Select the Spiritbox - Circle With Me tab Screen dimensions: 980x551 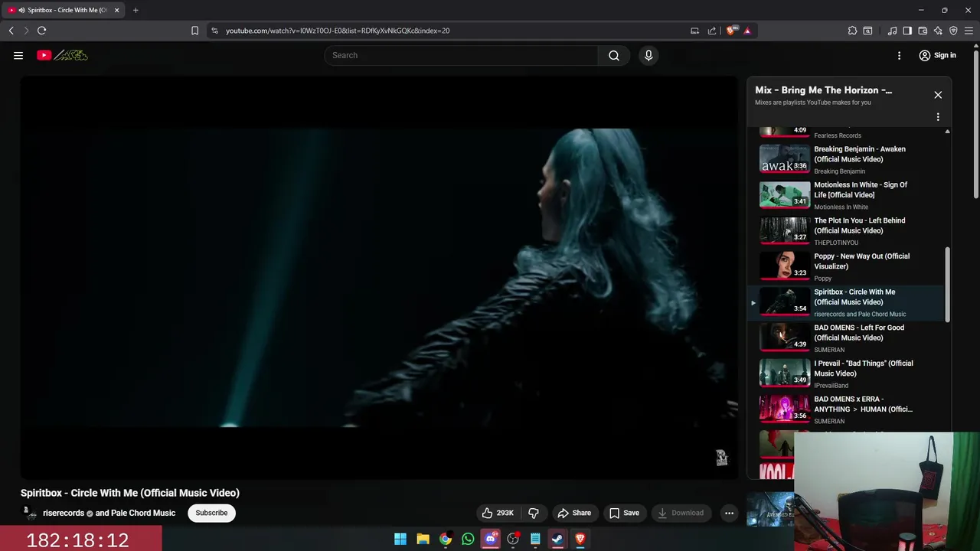pyautogui.click(x=64, y=10)
